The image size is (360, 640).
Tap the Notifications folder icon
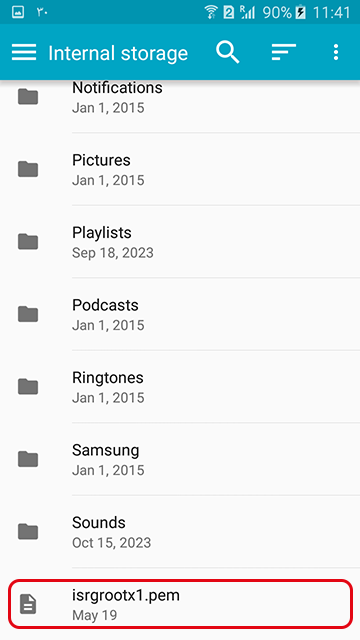tap(28, 97)
